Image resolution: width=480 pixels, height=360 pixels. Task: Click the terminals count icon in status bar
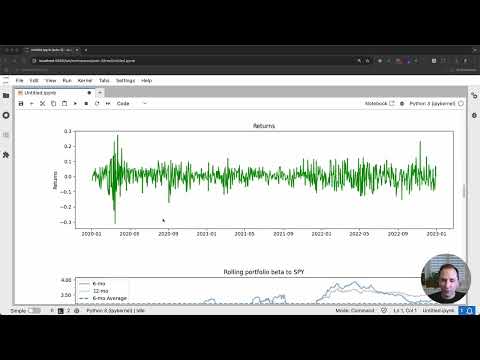60,311
